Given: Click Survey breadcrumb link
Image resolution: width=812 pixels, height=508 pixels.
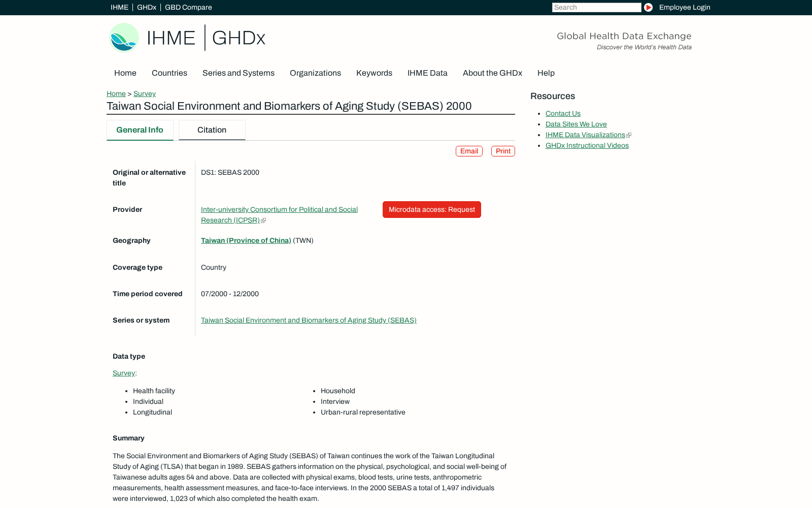Looking at the screenshot, I should click(x=145, y=94).
